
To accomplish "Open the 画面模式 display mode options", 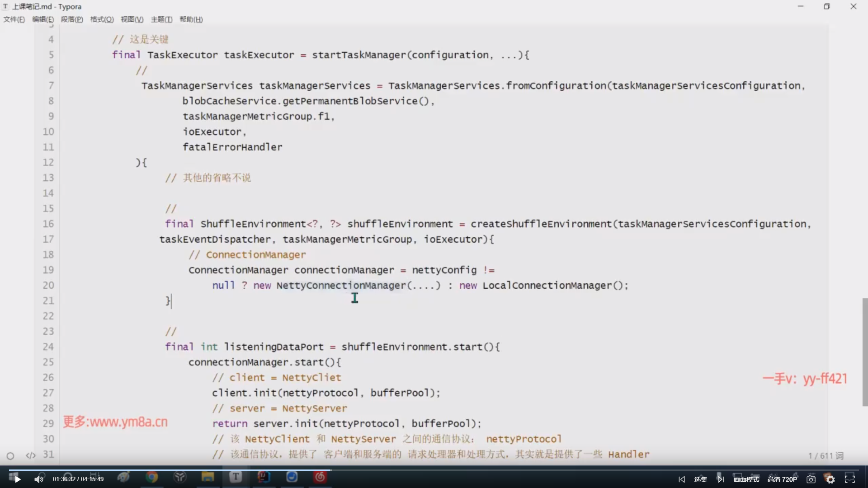I will (x=746, y=479).
